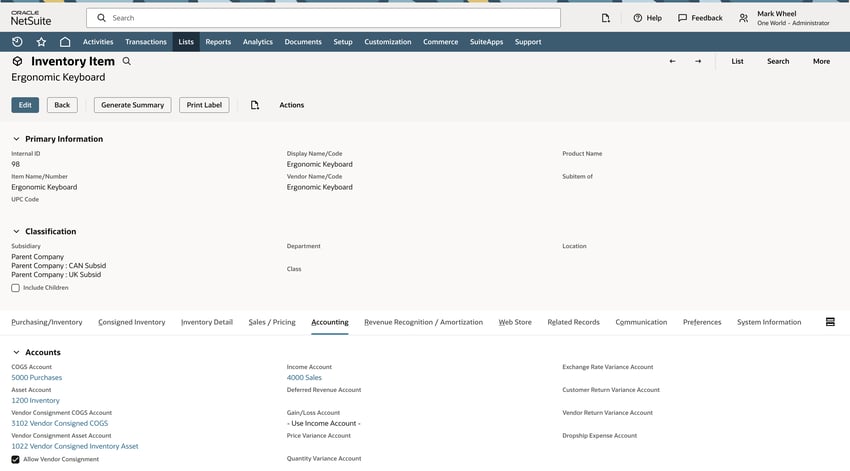Open the Recent Records history icon
Image resolution: width=850 pixels, height=471 pixels.
tap(17, 42)
